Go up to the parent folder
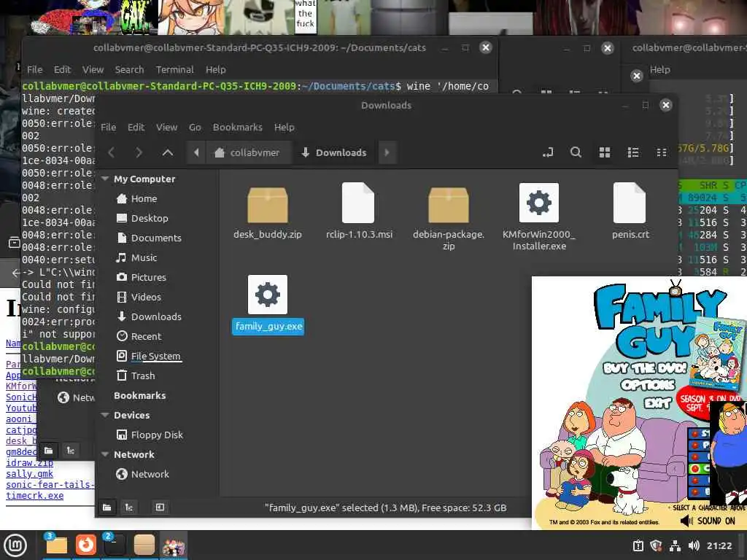747x560 pixels. click(x=168, y=152)
